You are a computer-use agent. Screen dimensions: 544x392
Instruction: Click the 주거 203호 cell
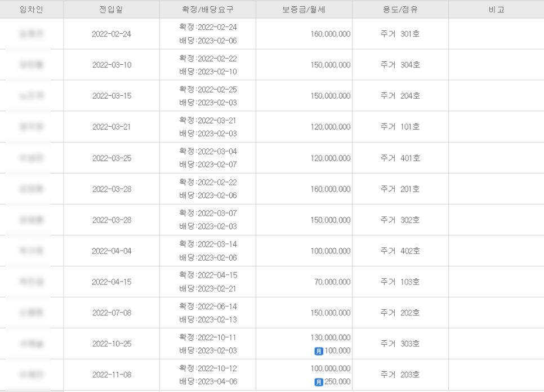point(400,375)
